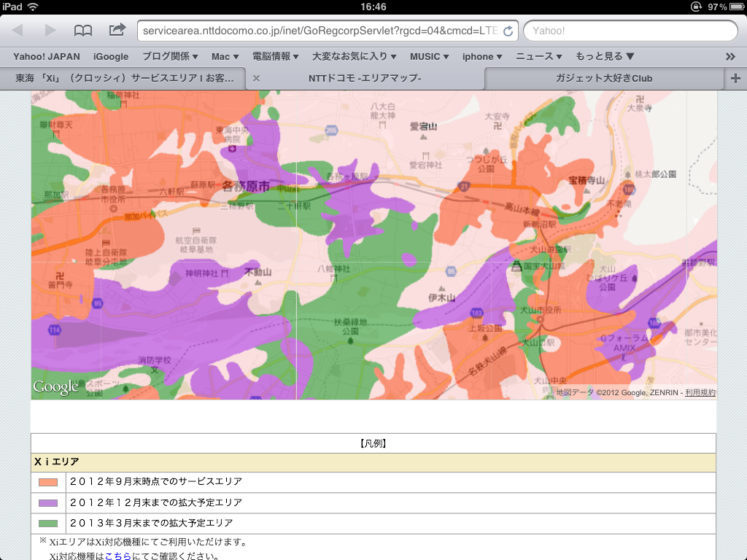Open iGoogle bookmark
This screenshot has width=747, height=560.
click(x=111, y=57)
